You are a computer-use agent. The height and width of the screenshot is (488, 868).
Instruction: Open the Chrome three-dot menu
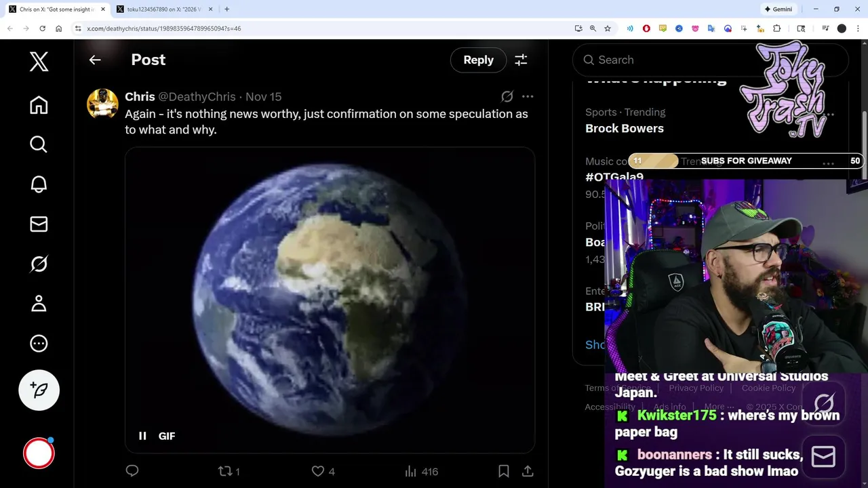[x=858, y=28]
